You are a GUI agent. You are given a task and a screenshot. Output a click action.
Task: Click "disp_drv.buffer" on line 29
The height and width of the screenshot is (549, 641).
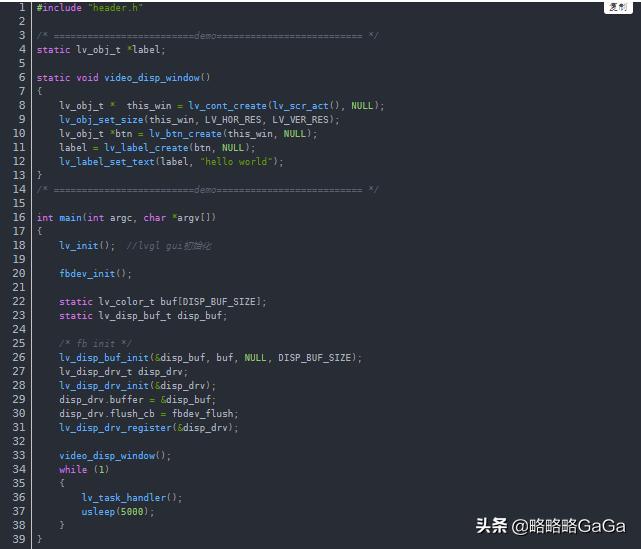point(101,399)
